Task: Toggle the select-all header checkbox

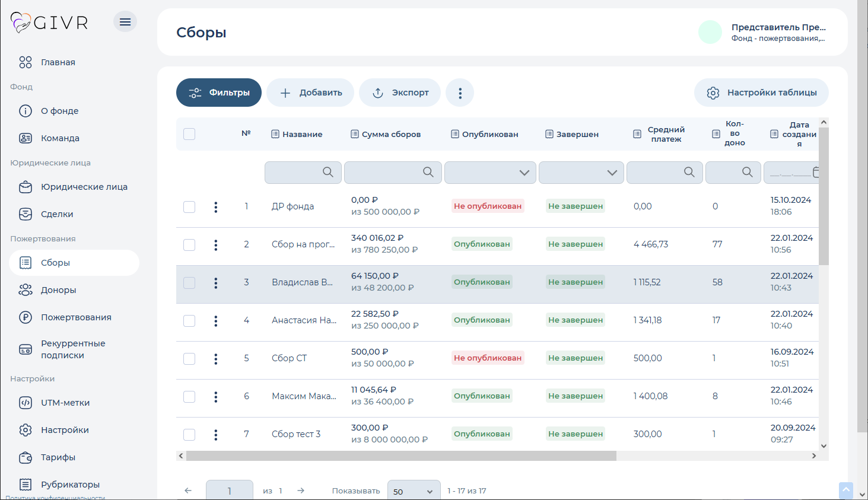Action: click(189, 134)
